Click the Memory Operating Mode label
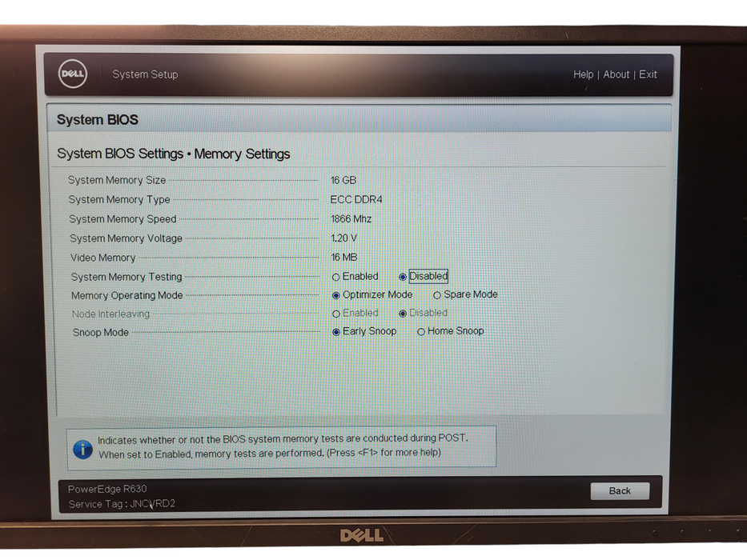This screenshot has height=560, width=747. coord(127,295)
